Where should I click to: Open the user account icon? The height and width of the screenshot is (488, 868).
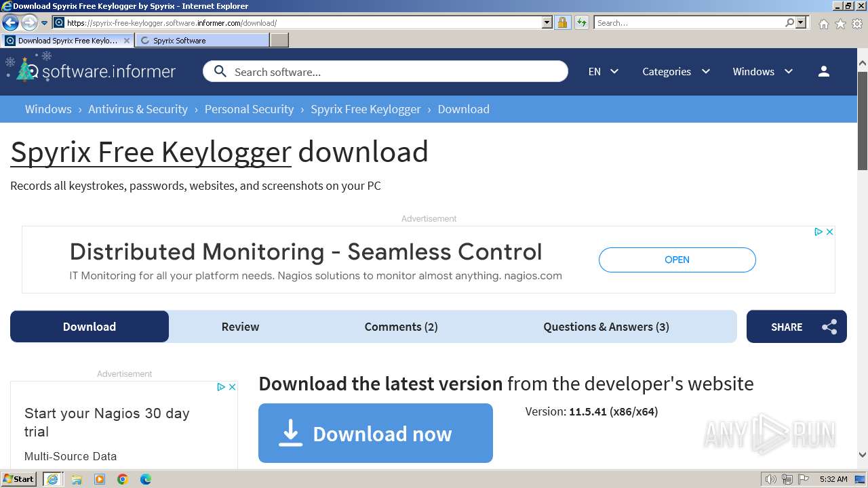coord(824,71)
